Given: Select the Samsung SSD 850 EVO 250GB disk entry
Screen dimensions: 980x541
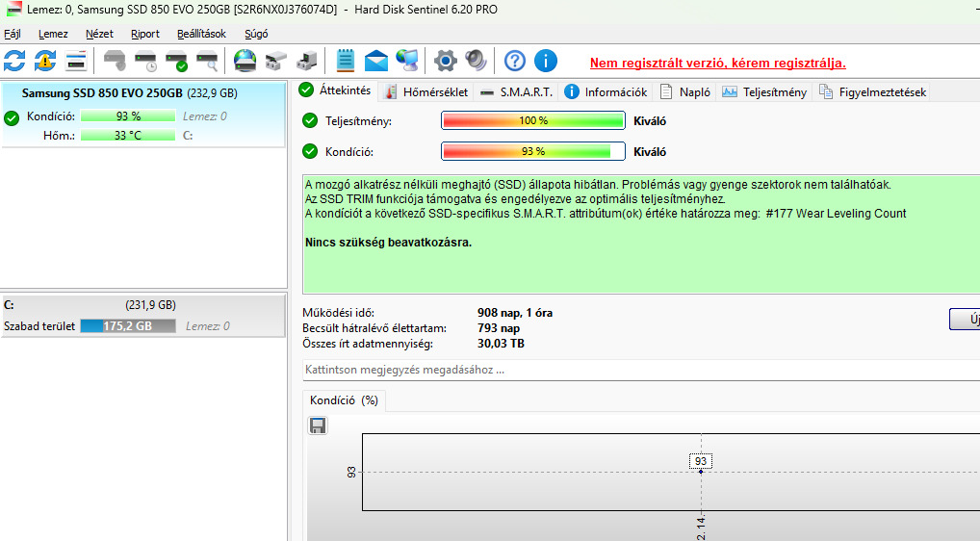Looking at the screenshot, I should click(143, 115).
